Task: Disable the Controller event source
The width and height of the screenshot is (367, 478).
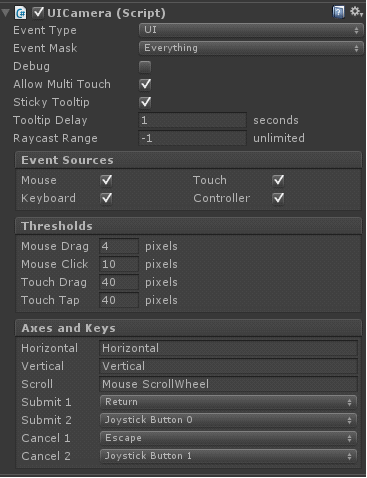Action: (278, 198)
